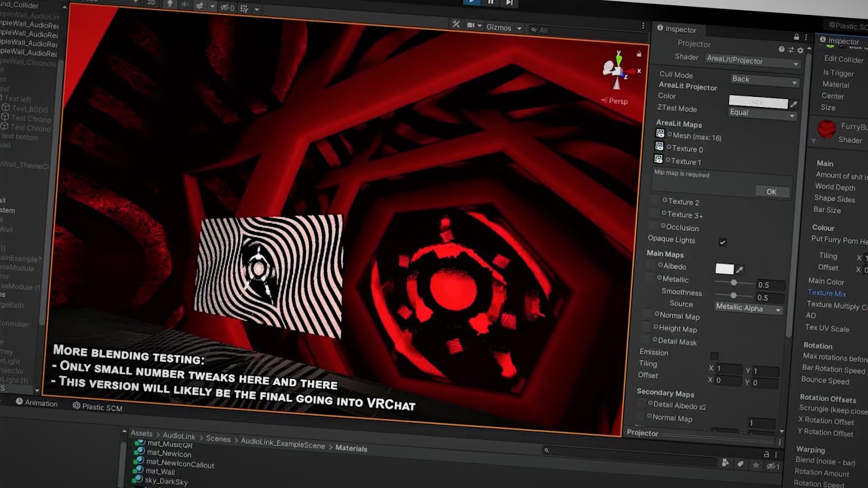868x488 pixels.
Task: Click the Pause button in the toolbar
Action: coord(491,2)
